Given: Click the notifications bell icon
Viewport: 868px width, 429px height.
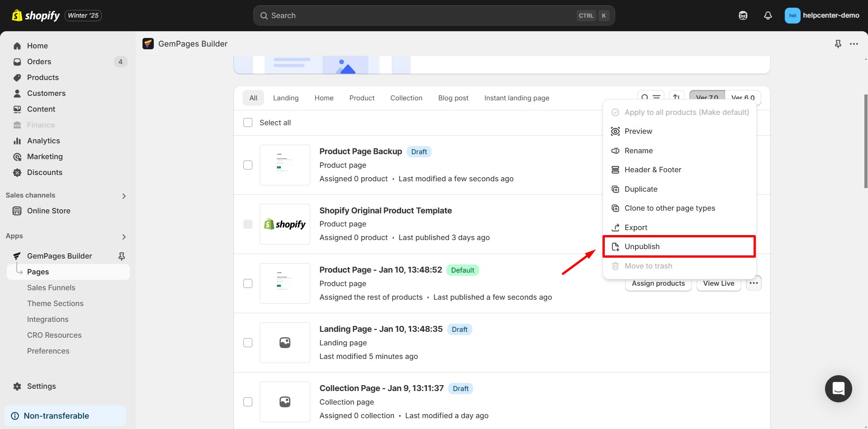Looking at the screenshot, I should pos(768,15).
